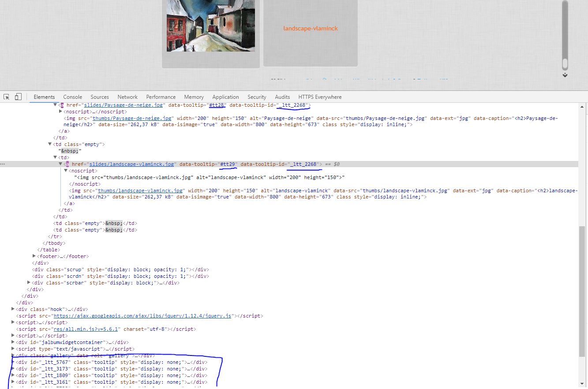Follow the slides/Paysage-de-neige.jpg href link

[123, 105]
